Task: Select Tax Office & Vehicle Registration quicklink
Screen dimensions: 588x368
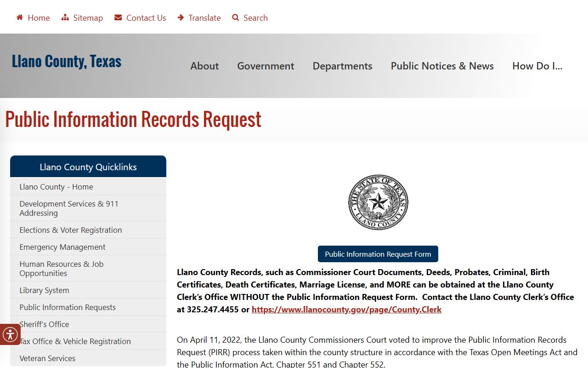Action: click(x=88, y=341)
